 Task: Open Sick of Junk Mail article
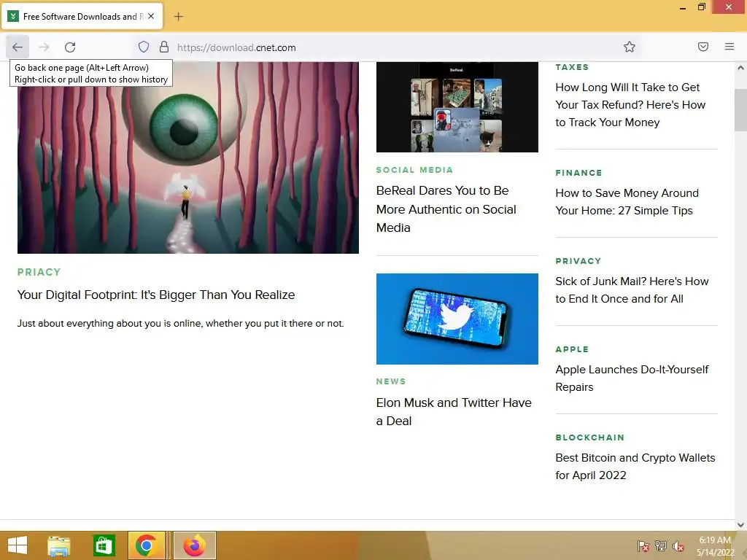tap(632, 290)
